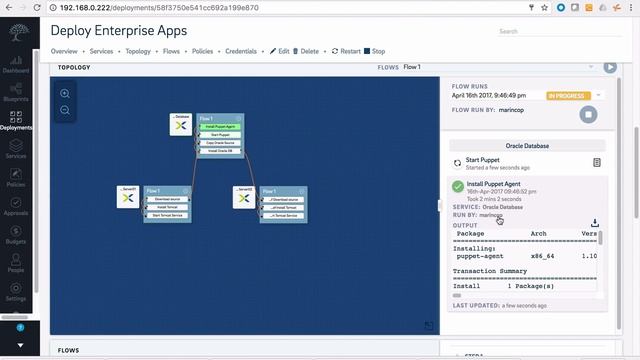The width and height of the screenshot is (640, 360).
Task: Click the Start Puppet step title
Action: (482, 160)
